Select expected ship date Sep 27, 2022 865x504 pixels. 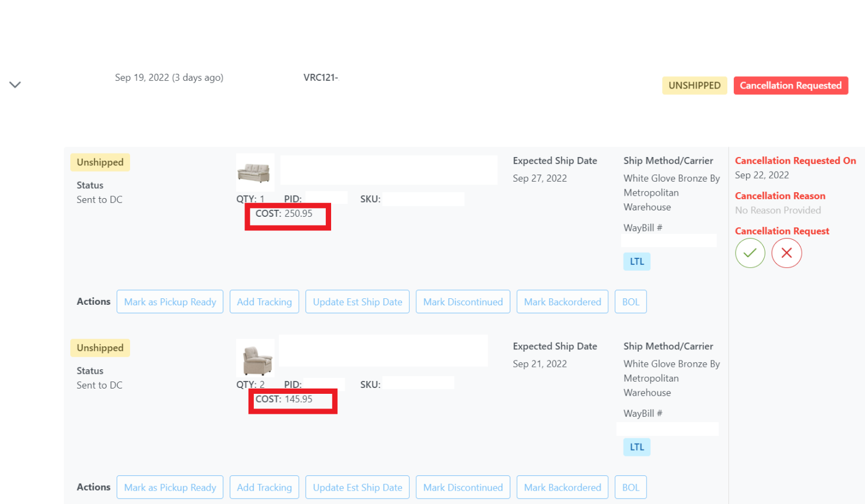(540, 178)
